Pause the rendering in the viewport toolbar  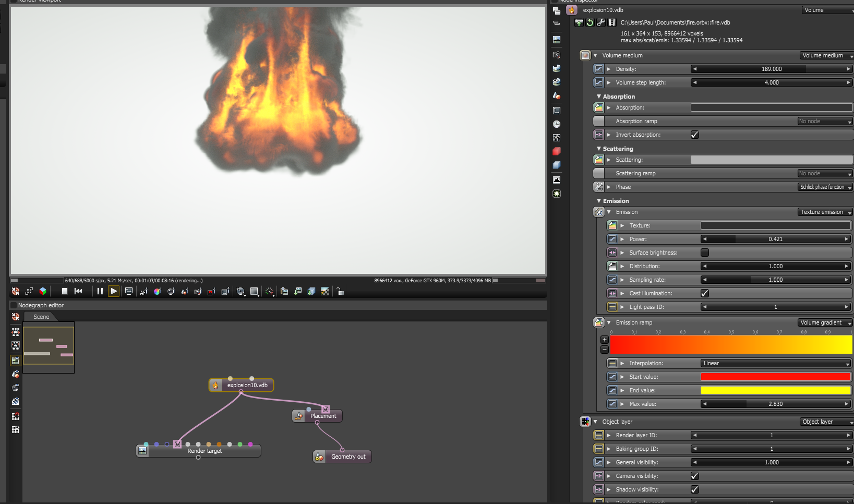coord(100,291)
